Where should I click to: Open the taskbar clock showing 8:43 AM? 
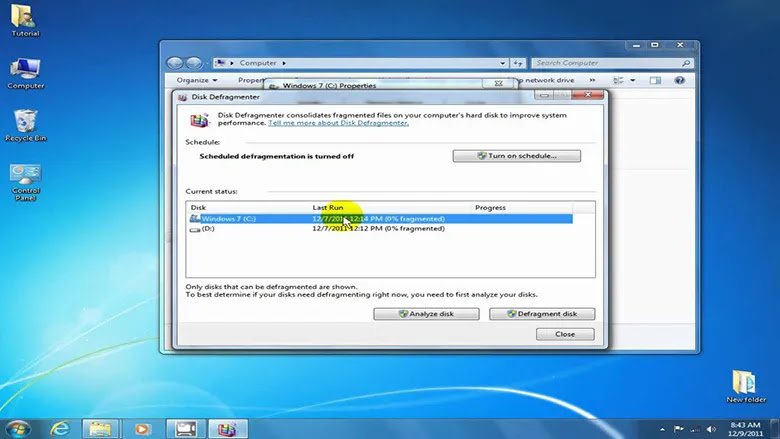(745, 429)
